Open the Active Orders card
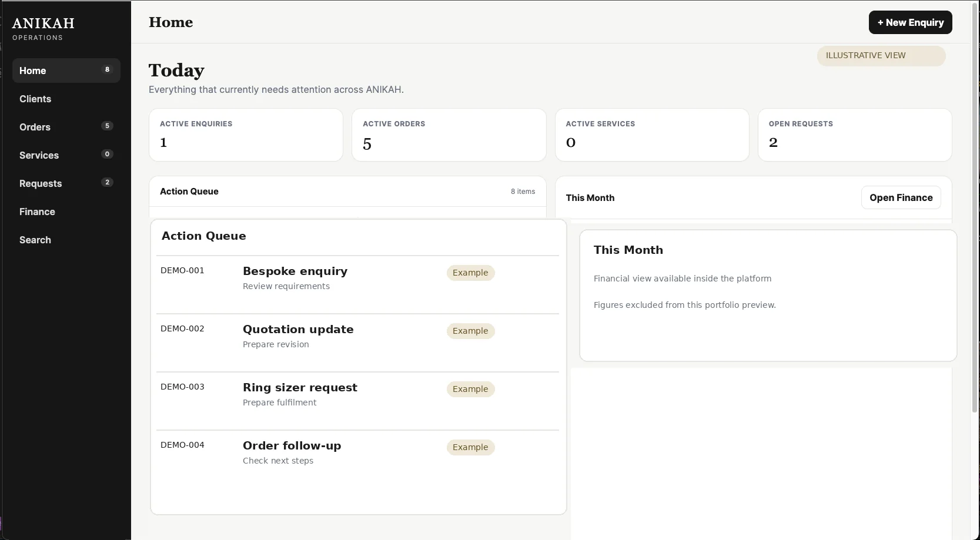 coord(449,135)
